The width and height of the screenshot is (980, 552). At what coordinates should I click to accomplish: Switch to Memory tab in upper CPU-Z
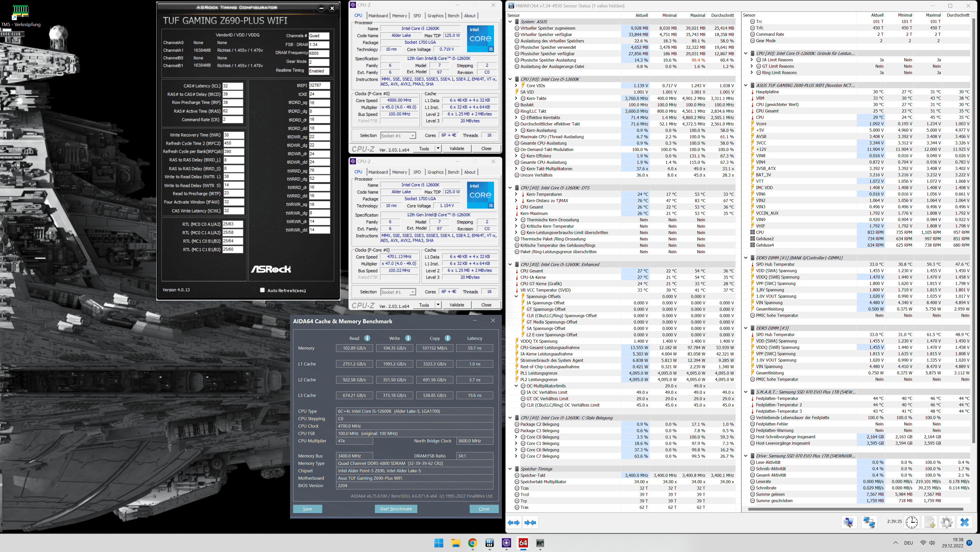pyautogui.click(x=399, y=16)
